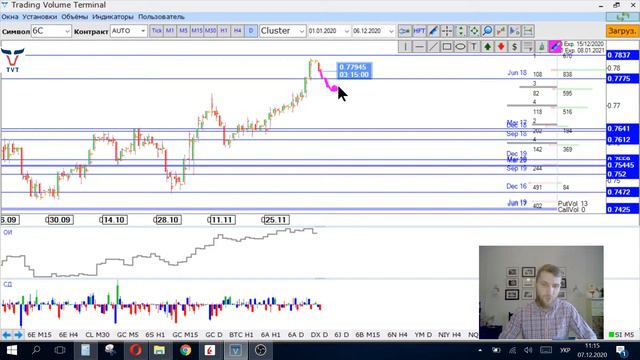Activate the magnifier zoom tool
Viewport: 640px width, 360px height.
click(x=487, y=31)
